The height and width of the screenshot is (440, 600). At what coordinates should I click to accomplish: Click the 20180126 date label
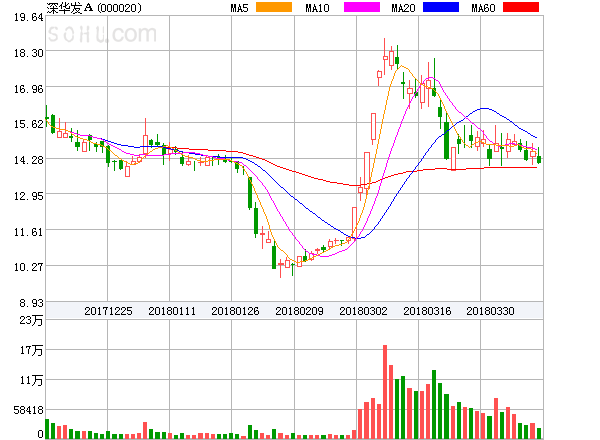[x=235, y=311]
